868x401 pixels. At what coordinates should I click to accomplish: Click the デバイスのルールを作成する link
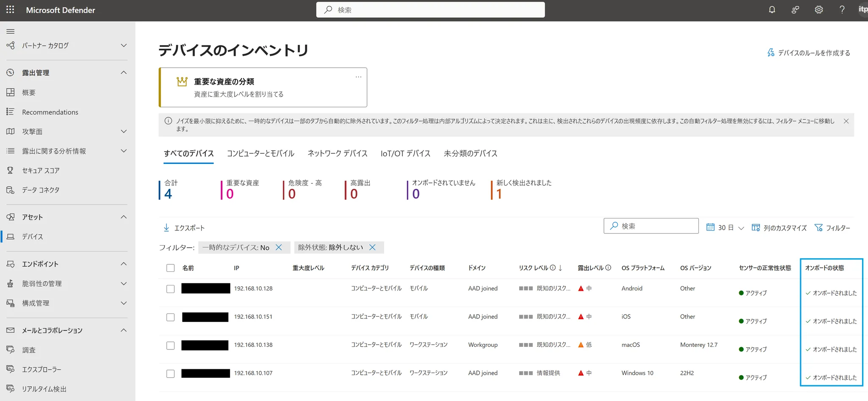pyautogui.click(x=809, y=53)
